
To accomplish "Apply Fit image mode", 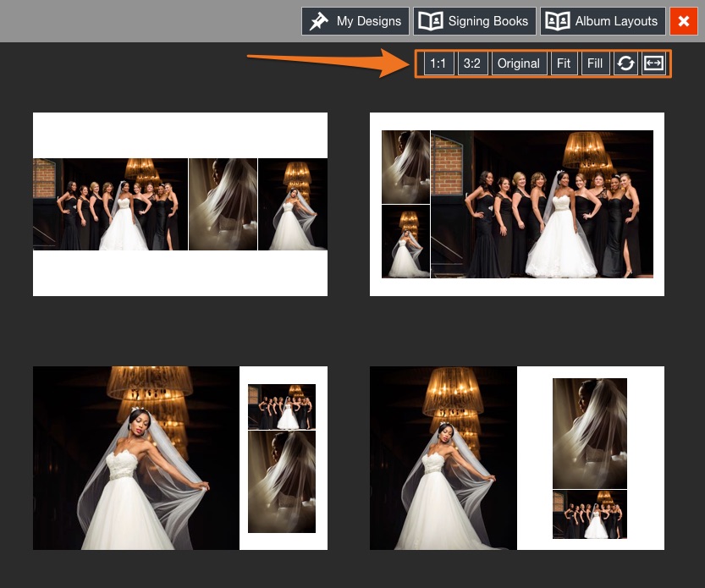I will (564, 63).
